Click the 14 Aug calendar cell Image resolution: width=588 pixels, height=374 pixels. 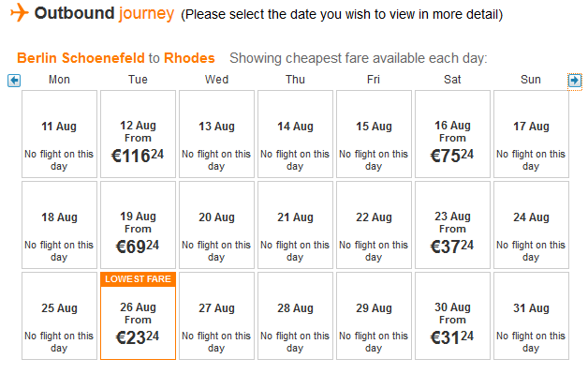pos(295,134)
